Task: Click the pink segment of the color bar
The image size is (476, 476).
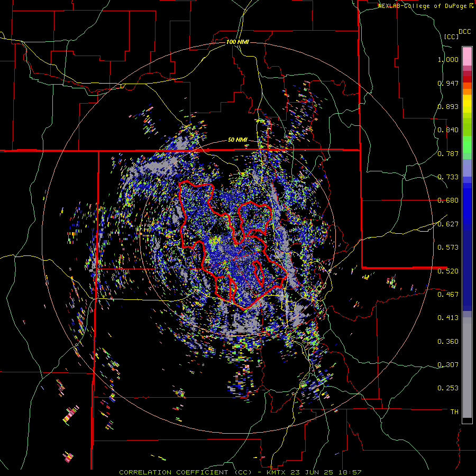Action: [x=467, y=56]
